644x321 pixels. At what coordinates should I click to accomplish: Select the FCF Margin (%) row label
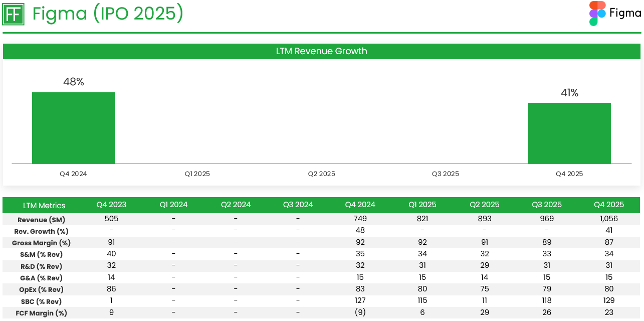(41, 313)
